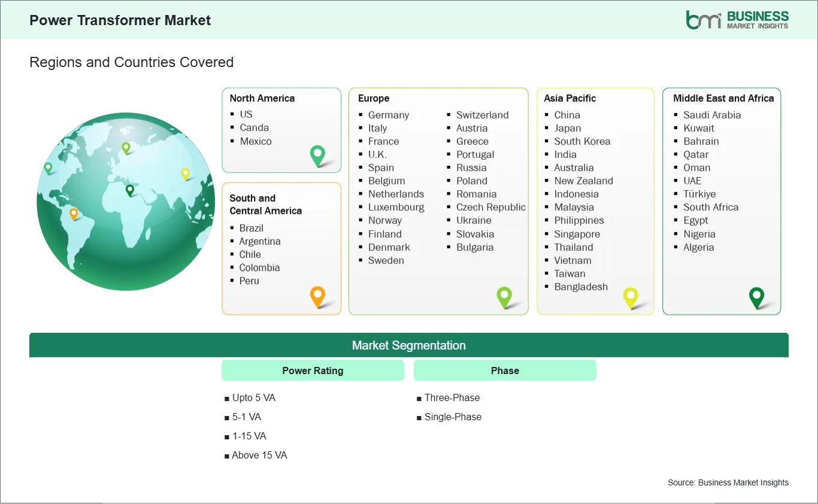This screenshot has width=818, height=504.
Task: Select the Single-Phase option
Action: pyautogui.click(x=453, y=417)
